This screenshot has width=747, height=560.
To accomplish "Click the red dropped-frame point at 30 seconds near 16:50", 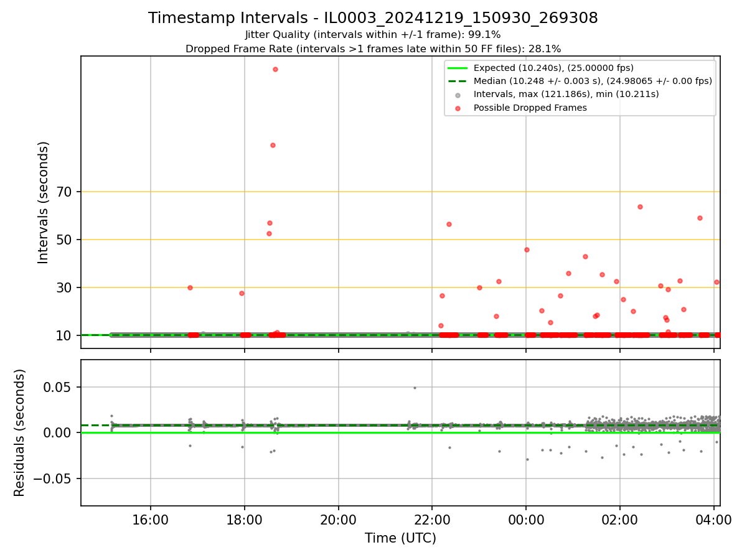I will point(190,287).
